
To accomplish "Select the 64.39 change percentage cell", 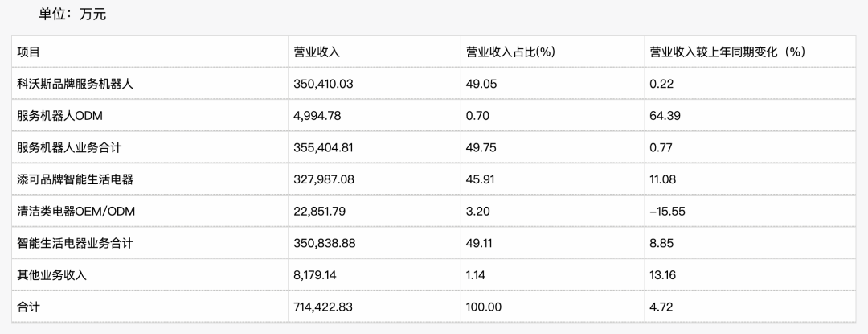I will point(665,116).
